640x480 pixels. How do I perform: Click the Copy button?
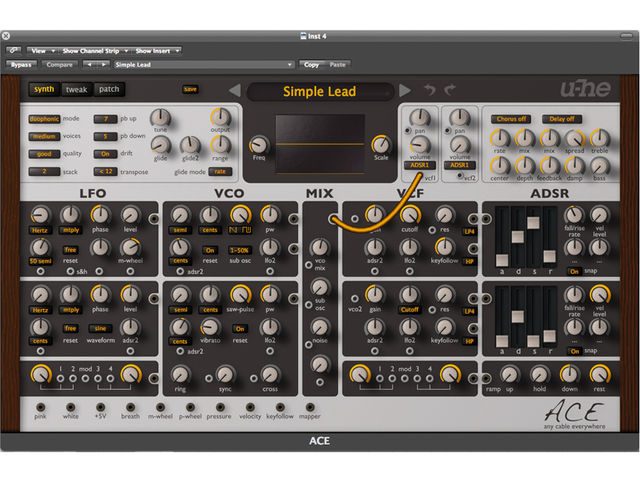coord(311,64)
